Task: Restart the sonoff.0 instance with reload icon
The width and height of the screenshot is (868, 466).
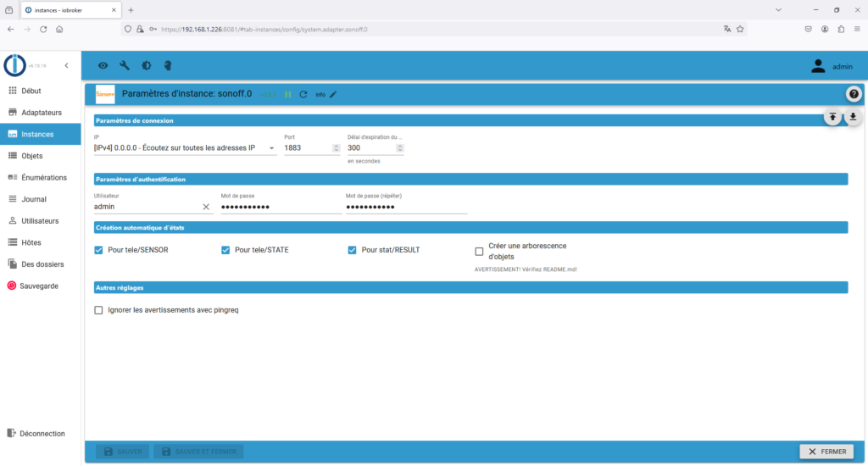Action: click(x=303, y=94)
